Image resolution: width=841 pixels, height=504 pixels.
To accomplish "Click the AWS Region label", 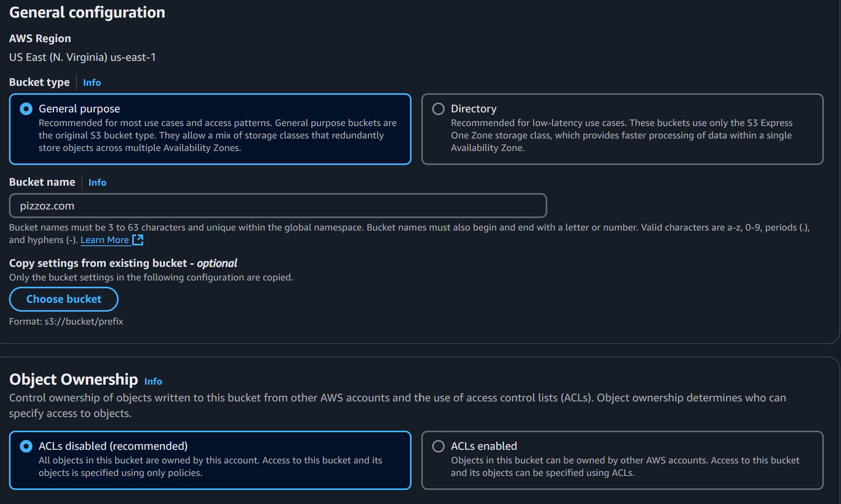I will [x=40, y=39].
